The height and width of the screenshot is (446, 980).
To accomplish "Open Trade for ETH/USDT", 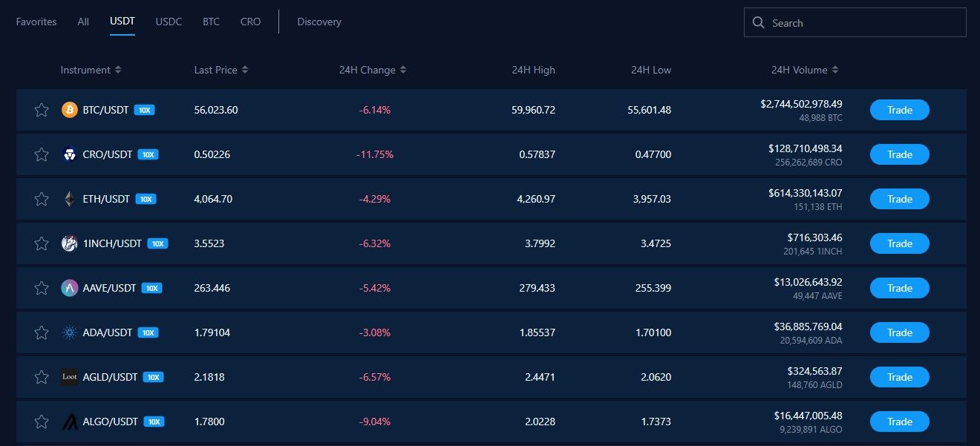I will click(899, 199).
